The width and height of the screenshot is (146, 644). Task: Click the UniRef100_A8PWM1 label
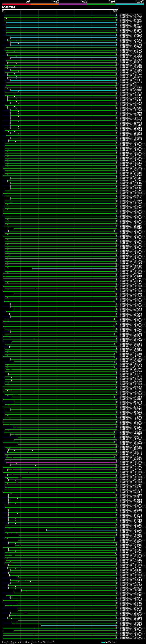pyautogui.click(x=131, y=591)
